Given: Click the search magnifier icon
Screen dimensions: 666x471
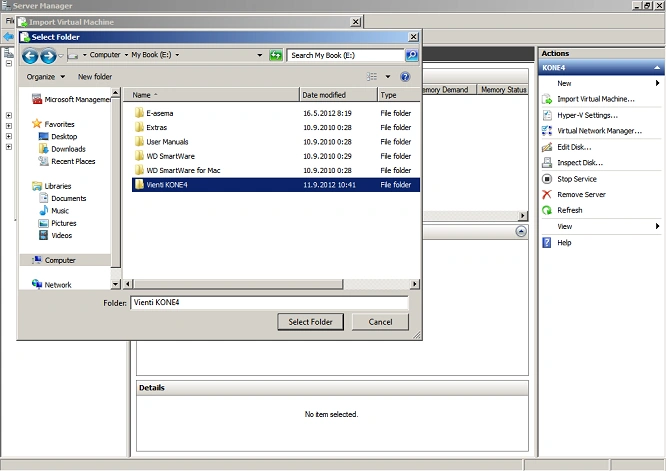Looking at the screenshot, I should pyautogui.click(x=412, y=55).
